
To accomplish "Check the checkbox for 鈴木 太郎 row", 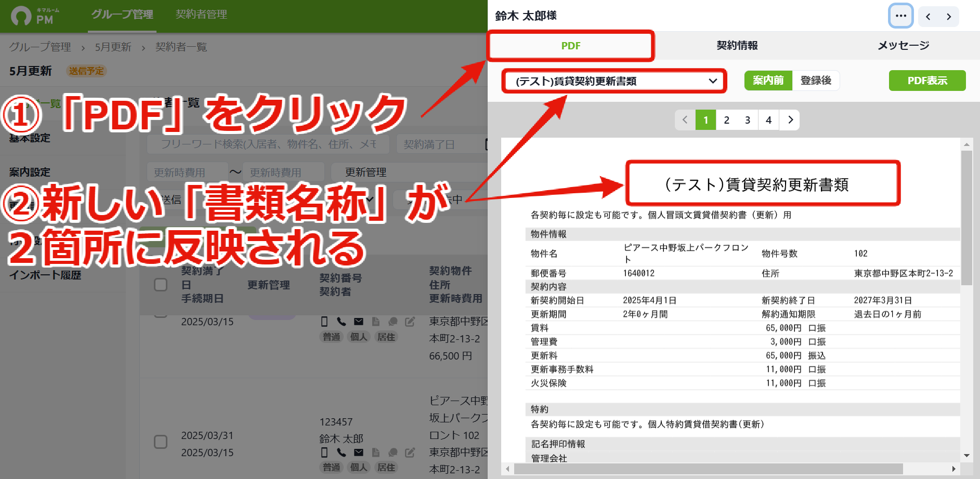I will tap(161, 442).
